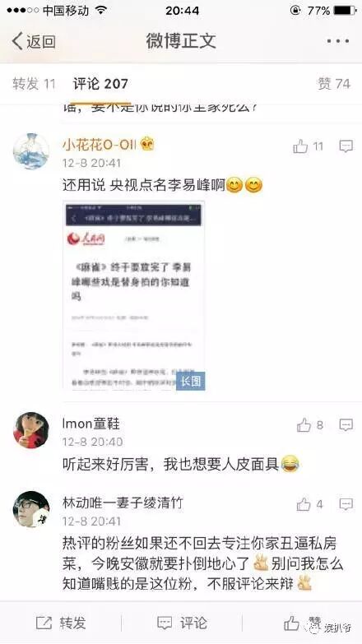Tap the bottom 转发 repost button

click(x=61, y=623)
